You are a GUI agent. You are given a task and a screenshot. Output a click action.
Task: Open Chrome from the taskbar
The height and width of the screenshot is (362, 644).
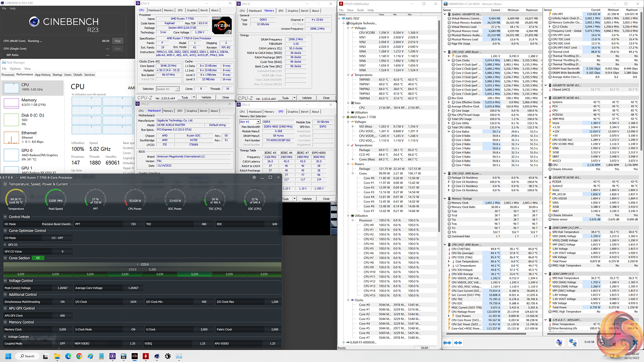point(79,356)
